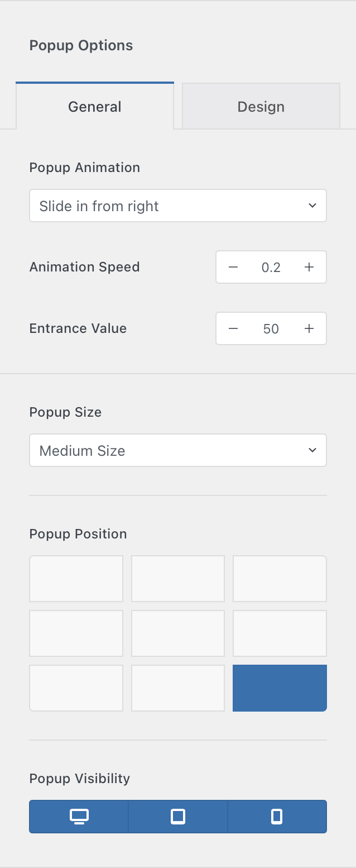Click the Popup Size dropdown chevron
Viewport: 356px width, 868px height.
(312, 450)
